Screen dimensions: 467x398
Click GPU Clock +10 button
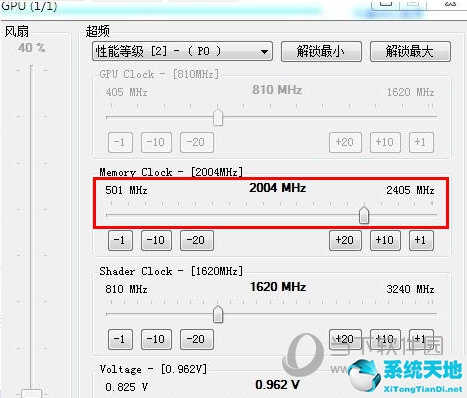tap(385, 142)
